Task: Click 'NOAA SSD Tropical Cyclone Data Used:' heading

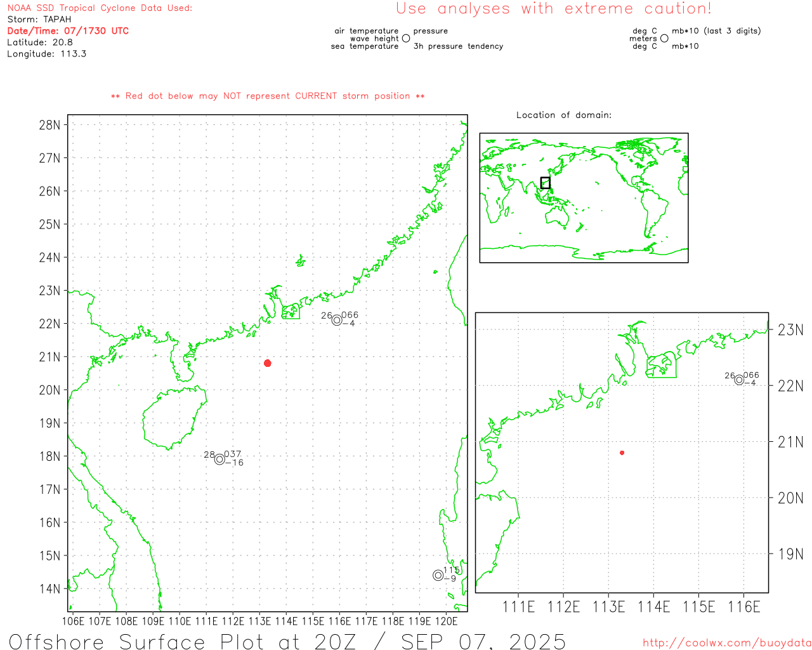Action: coord(100,8)
